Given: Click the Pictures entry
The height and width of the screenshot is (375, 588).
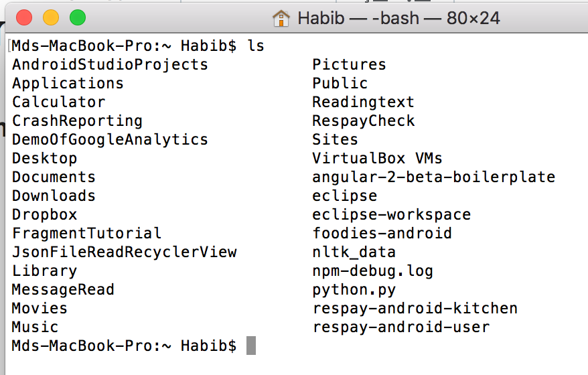Looking at the screenshot, I should [349, 64].
